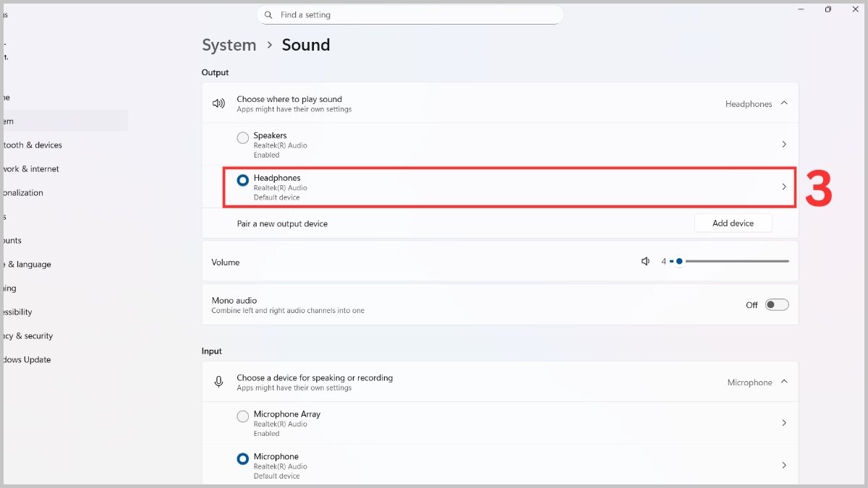
Task: Open Microphone Array properties via its arrow
Action: point(784,422)
